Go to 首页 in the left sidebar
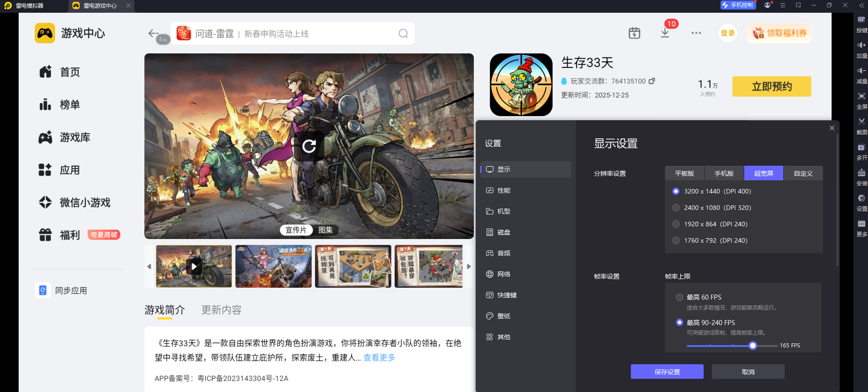The image size is (868, 392). point(60,72)
